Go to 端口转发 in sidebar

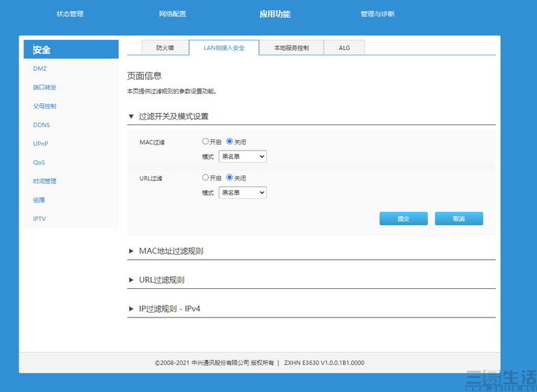pyautogui.click(x=44, y=87)
